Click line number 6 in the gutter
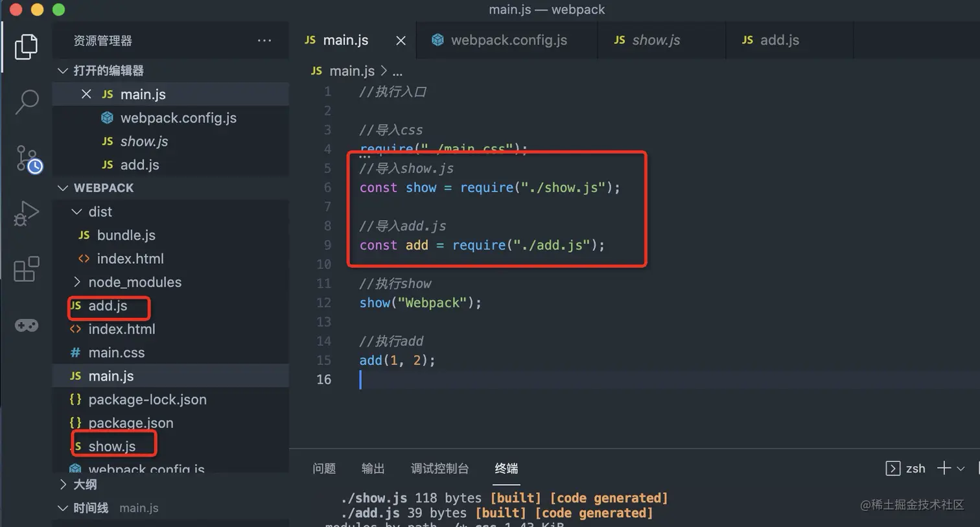Viewport: 980px width, 527px height. 327,187
